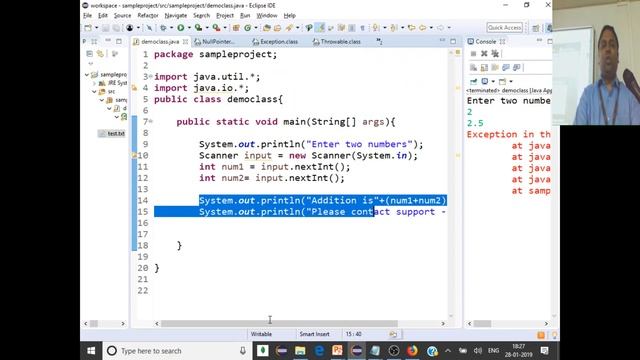
Task: Click the Console horizontal scrollbar thumb
Action: [x=482, y=324]
